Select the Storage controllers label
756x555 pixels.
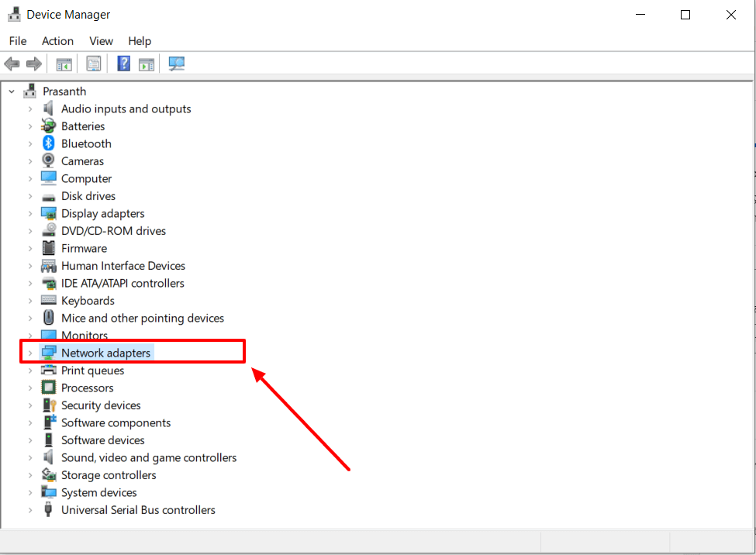109,475
